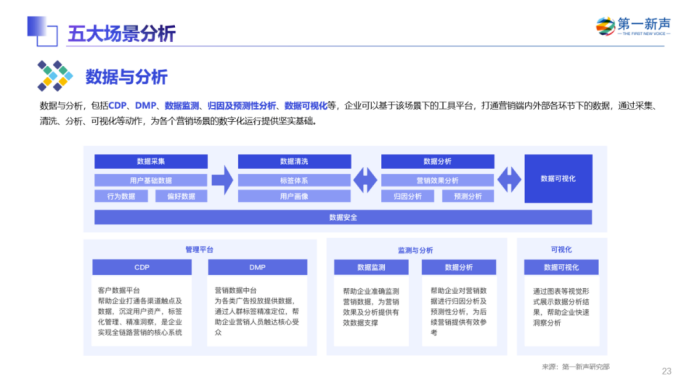Click the bold 数据监测 term in the paragraph
This screenshot has width=700, height=387.
coord(182,106)
